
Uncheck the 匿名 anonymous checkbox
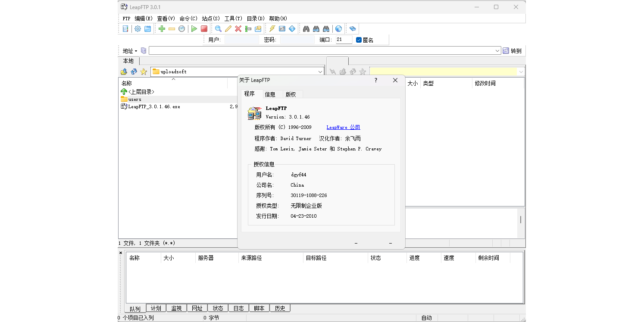pyautogui.click(x=359, y=40)
